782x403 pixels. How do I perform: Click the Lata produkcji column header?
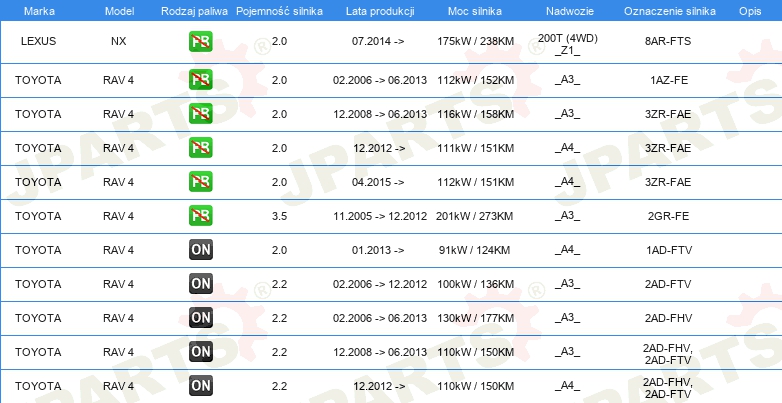tap(380, 11)
